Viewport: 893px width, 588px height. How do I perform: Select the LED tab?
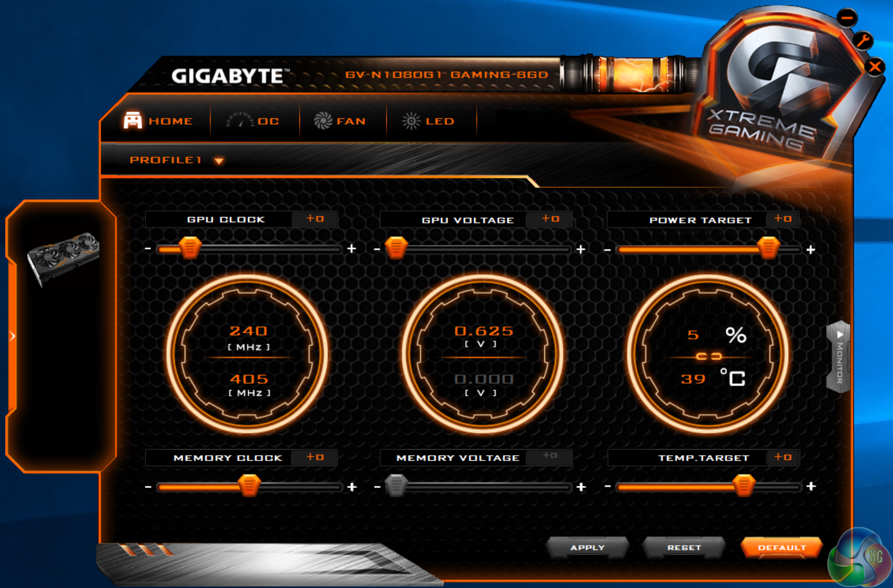pyautogui.click(x=428, y=121)
